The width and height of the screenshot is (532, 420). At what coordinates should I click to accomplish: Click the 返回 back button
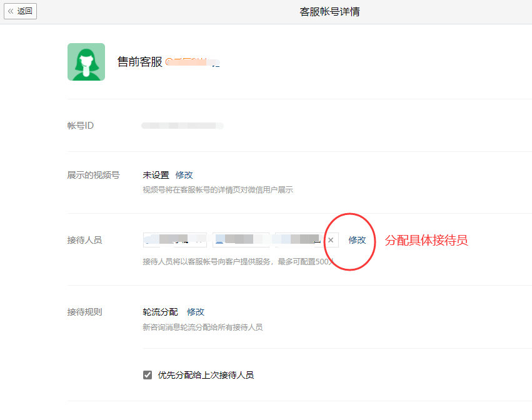pos(21,11)
